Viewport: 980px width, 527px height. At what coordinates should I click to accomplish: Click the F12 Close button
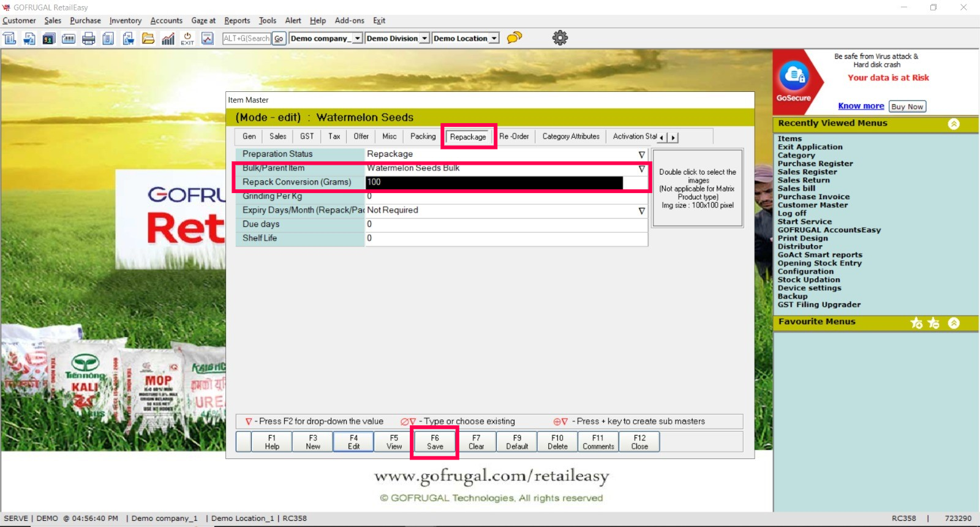point(639,442)
